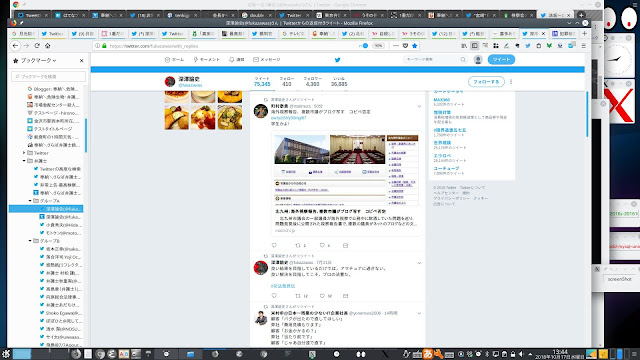Select the フォロー 410 profile tab
The width and height of the screenshot is (640, 360).
(x=287, y=82)
